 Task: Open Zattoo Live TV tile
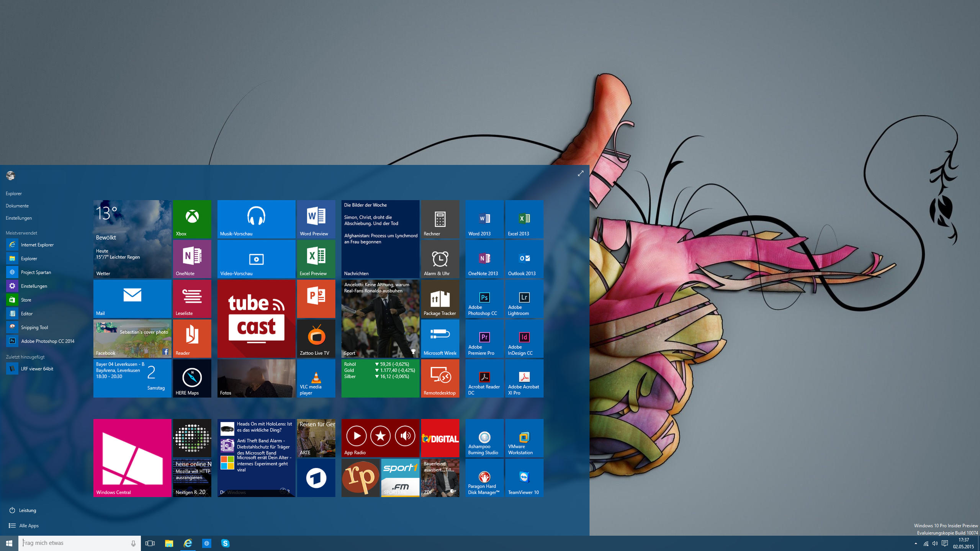[x=316, y=338]
